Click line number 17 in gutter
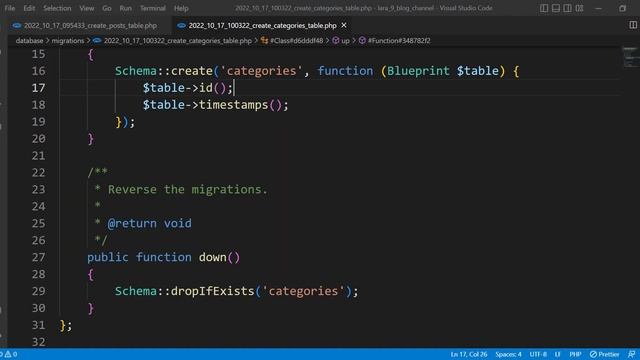 tap(38, 88)
